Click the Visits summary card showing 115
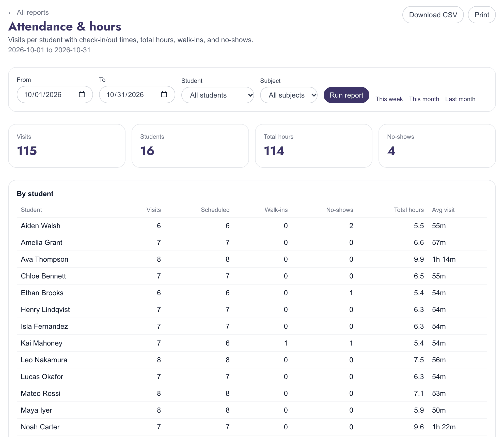 [67, 146]
